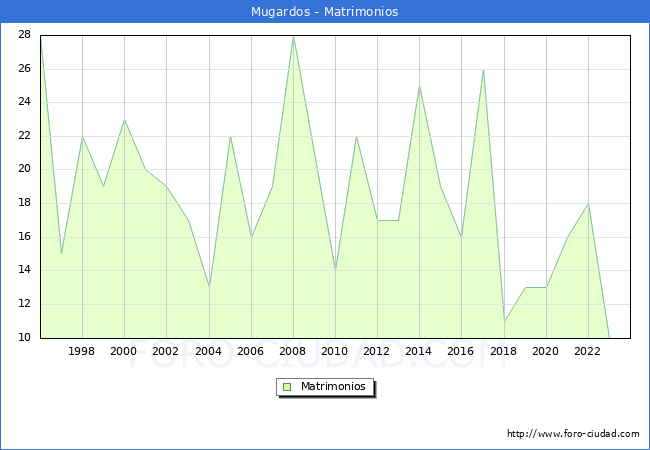This screenshot has width=650, height=450.
Task: Click the y-axis value 16
Action: pos(24,237)
